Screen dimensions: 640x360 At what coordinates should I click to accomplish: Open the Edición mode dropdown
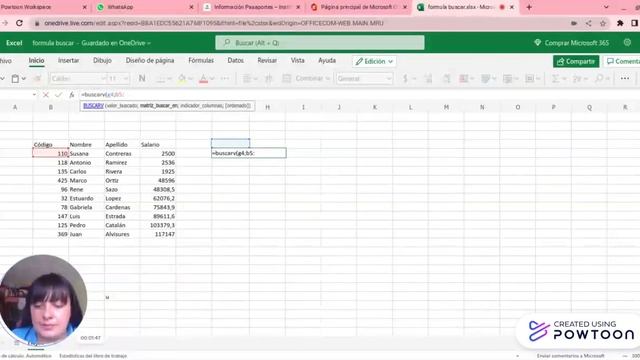pyautogui.click(x=374, y=61)
